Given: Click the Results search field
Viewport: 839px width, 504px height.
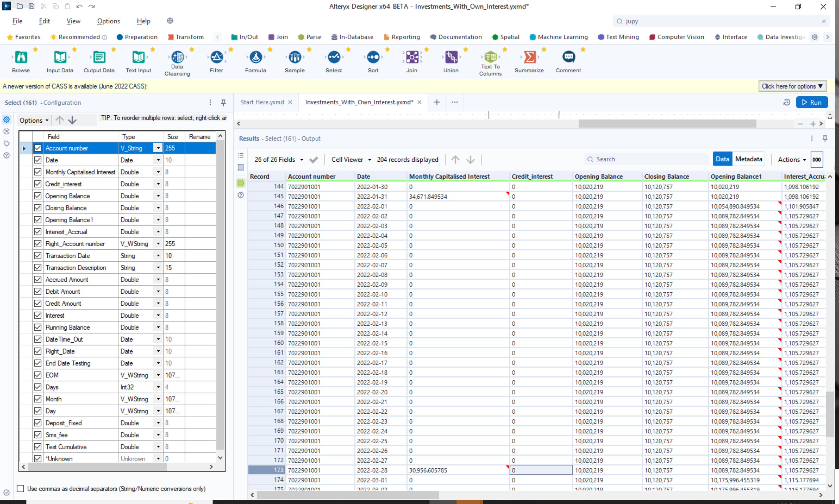Looking at the screenshot, I should pyautogui.click(x=646, y=159).
